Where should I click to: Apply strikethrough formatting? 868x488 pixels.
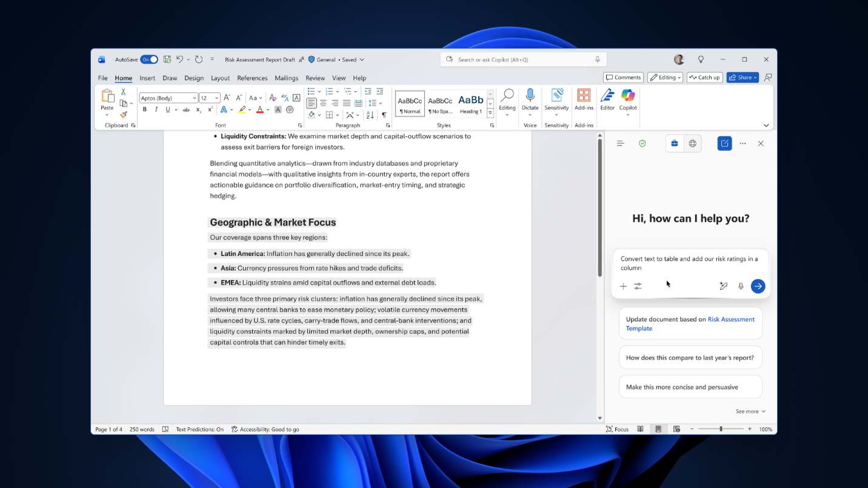tap(186, 110)
